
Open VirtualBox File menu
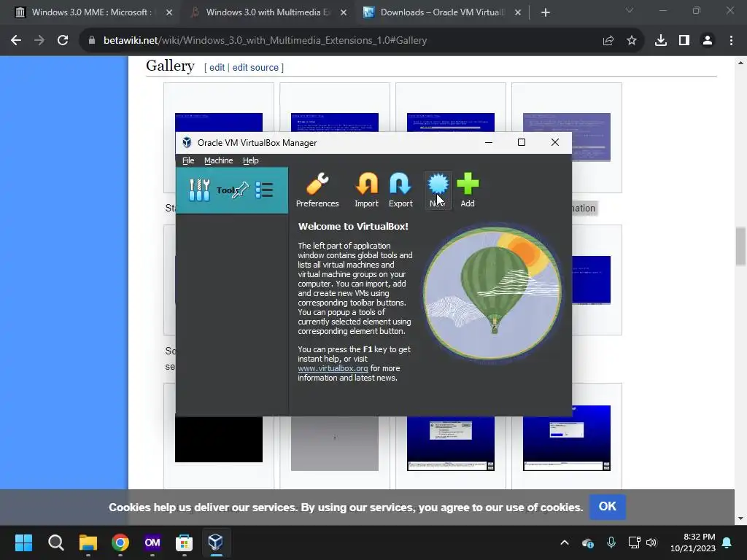pyautogui.click(x=188, y=160)
